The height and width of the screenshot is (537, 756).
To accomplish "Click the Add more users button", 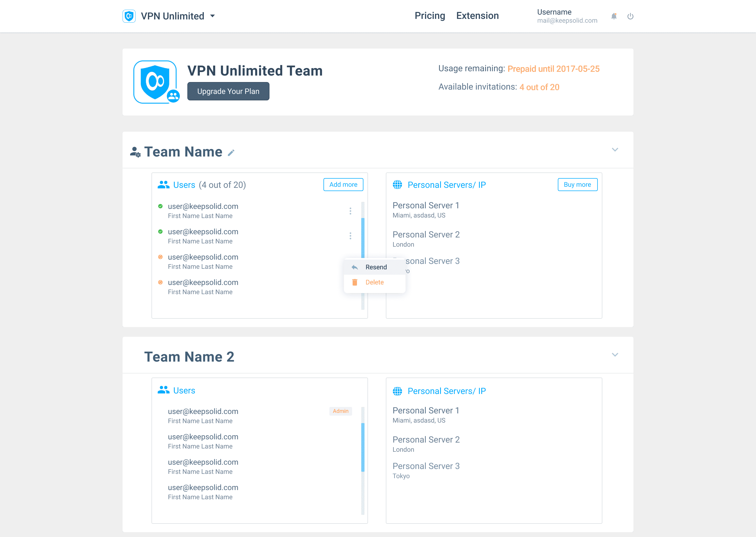I will click(x=343, y=185).
